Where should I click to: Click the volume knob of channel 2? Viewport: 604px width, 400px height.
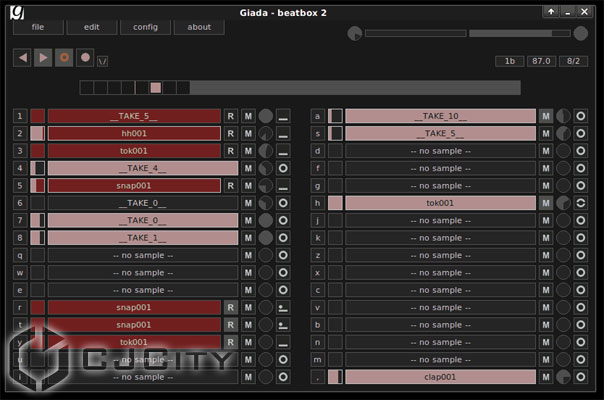pos(265,134)
